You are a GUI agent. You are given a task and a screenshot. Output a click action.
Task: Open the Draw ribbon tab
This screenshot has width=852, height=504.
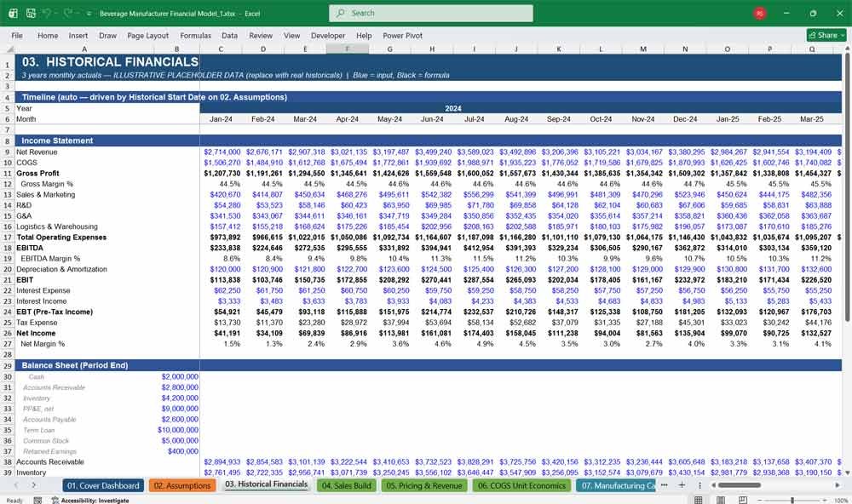point(107,35)
